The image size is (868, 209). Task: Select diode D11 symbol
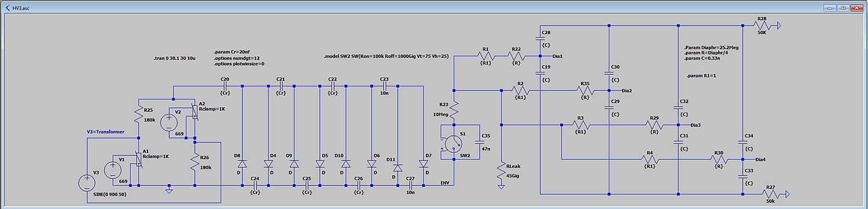coord(397,168)
